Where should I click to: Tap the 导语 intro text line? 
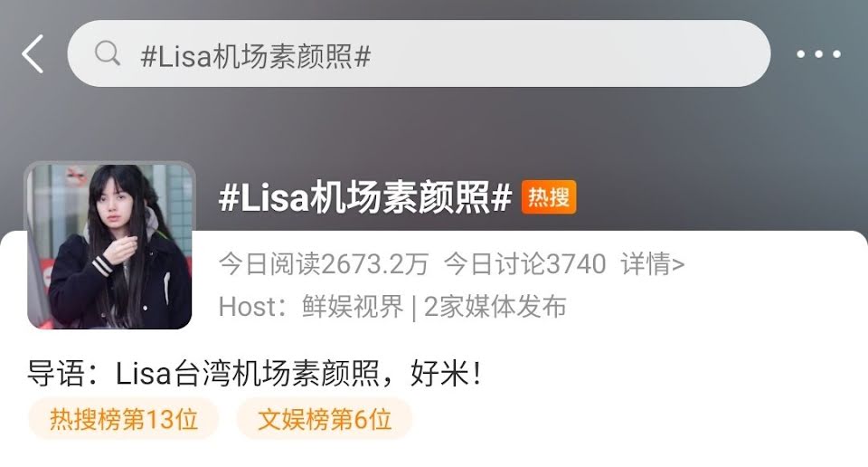pyautogui.click(x=254, y=373)
